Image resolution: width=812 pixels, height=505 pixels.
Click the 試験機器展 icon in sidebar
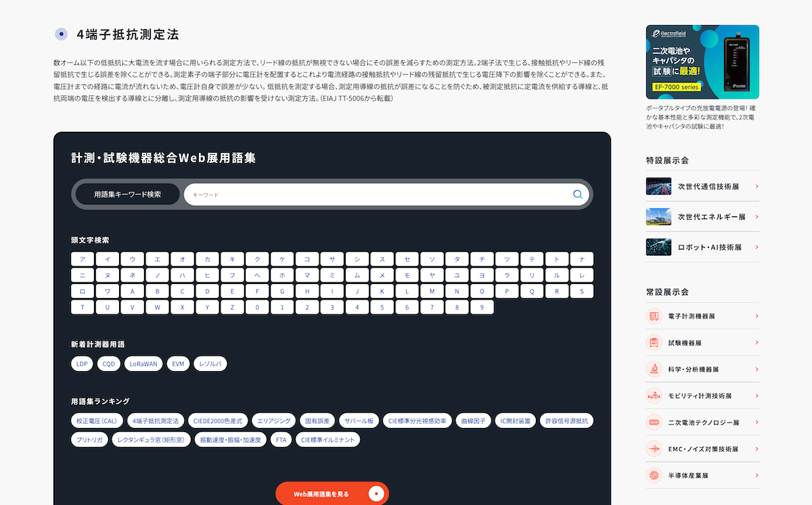tap(654, 343)
